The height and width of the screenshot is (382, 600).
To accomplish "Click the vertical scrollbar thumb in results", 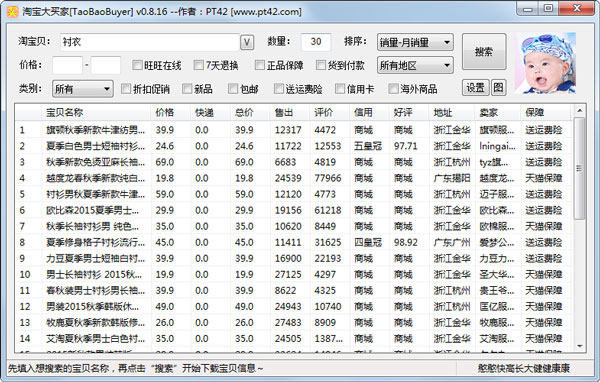I will (x=579, y=168).
